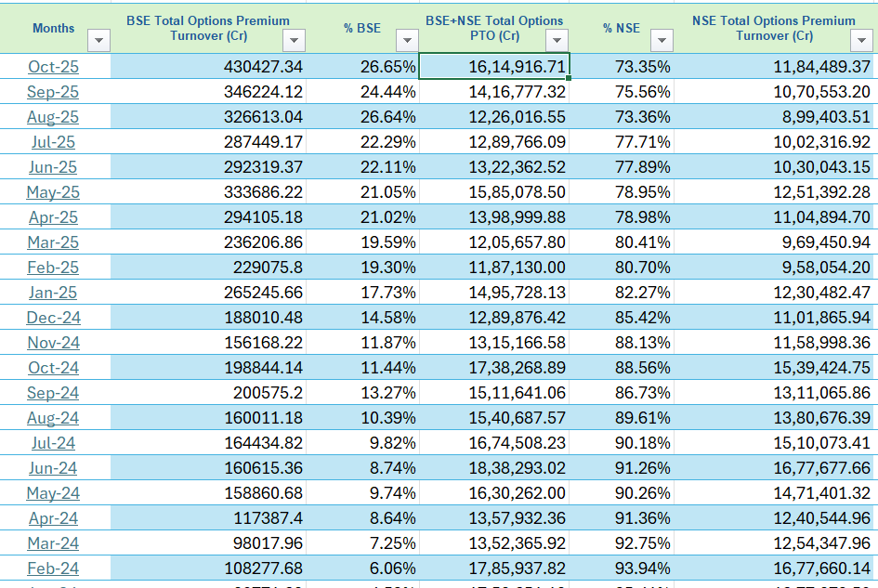Expand the % BSE column filter
Image resolution: width=878 pixels, height=588 pixels.
[x=407, y=40]
